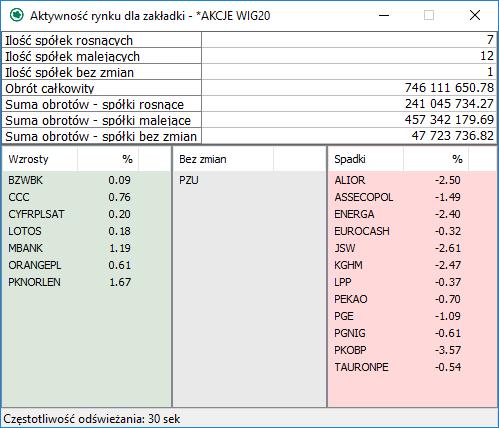Click the Ilość spółek malejących label
This screenshot has width=499, height=428.
pos(72,57)
